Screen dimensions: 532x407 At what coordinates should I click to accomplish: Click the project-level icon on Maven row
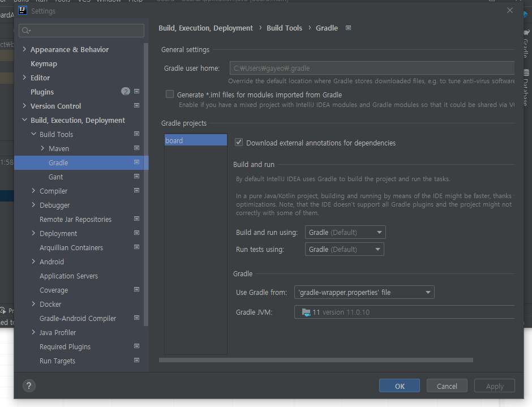tap(137, 148)
